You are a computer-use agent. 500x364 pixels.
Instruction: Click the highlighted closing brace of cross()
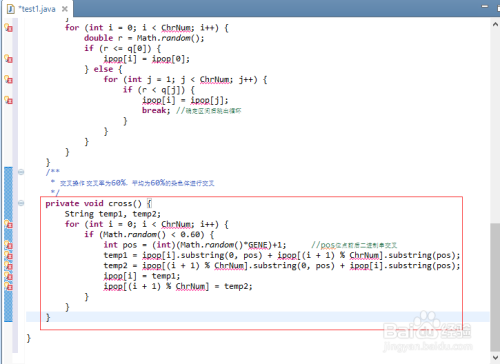coord(48,317)
